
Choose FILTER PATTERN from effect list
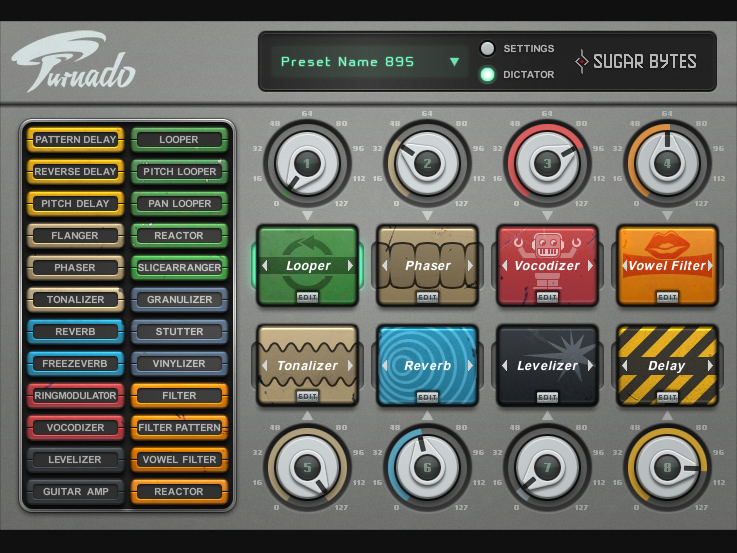click(179, 427)
